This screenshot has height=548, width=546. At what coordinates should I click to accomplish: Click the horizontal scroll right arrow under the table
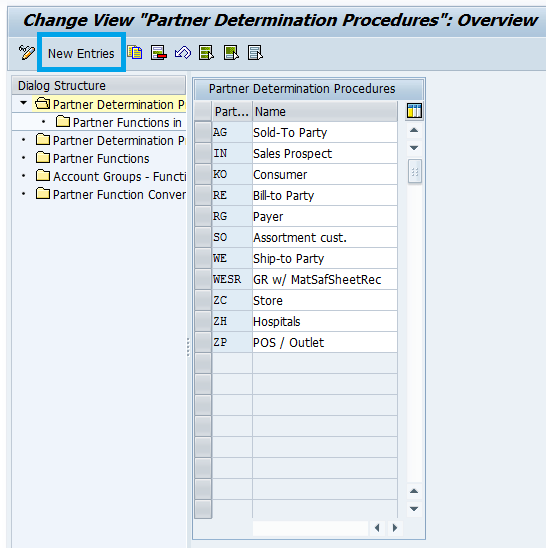tap(395, 528)
